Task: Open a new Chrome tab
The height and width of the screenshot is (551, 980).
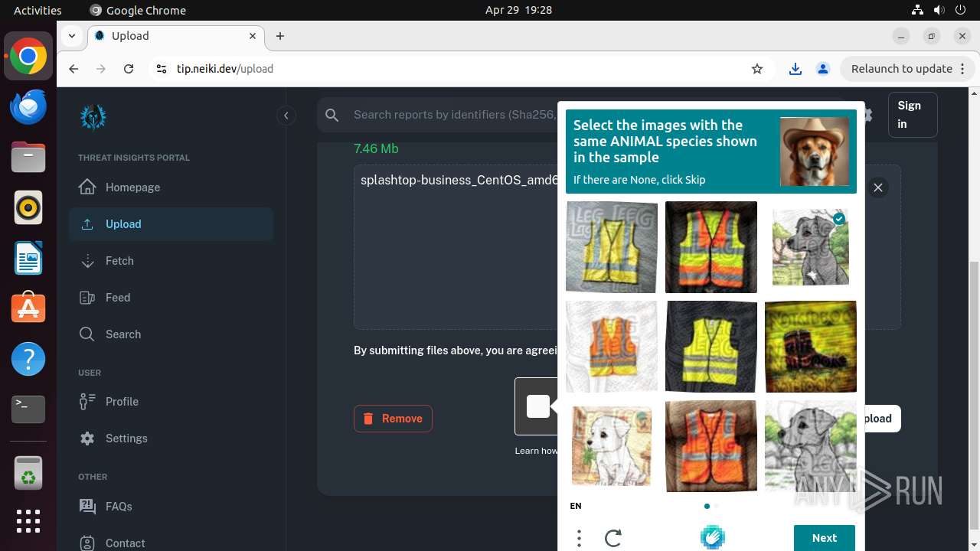Action: pyautogui.click(x=280, y=36)
